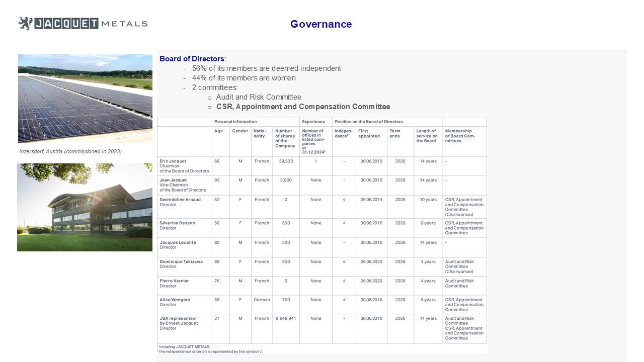Screen dimensions: 644x362
Task: Click the age 27 cell
Action: (x=217, y=318)
